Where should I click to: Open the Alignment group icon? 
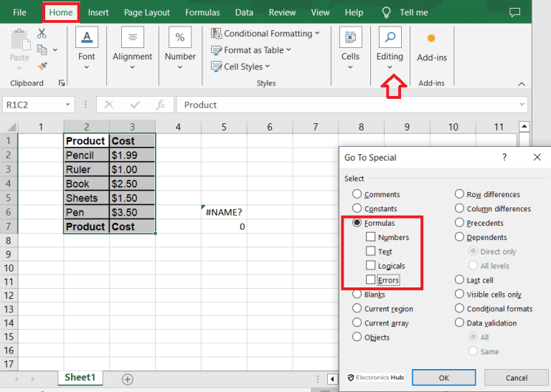point(132,38)
